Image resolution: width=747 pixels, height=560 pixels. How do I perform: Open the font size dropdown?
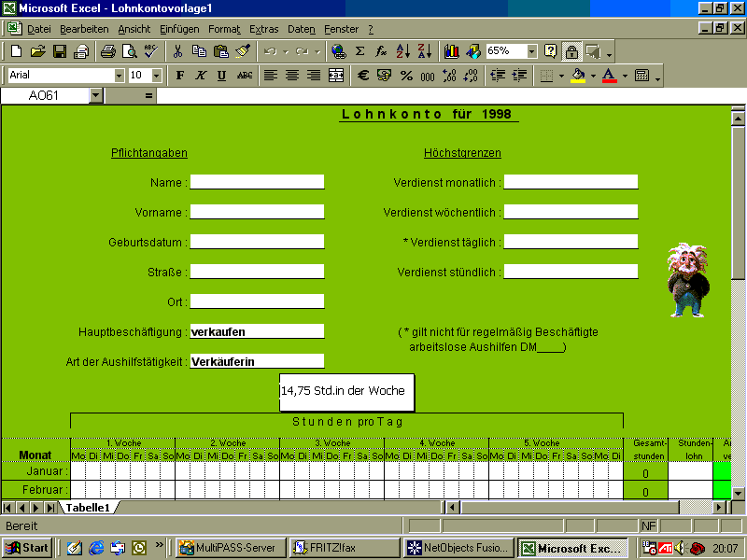pos(156,76)
